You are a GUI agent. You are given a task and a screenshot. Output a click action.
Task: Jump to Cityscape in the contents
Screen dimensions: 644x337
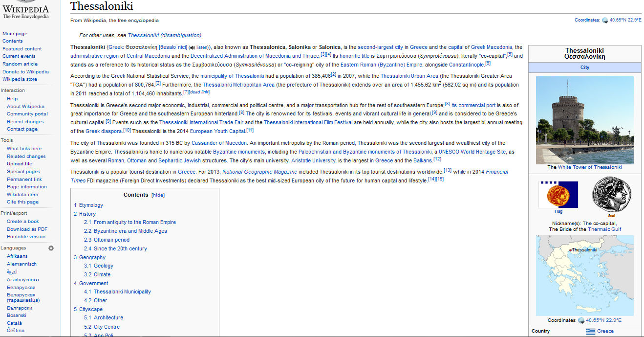(x=91, y=310)
